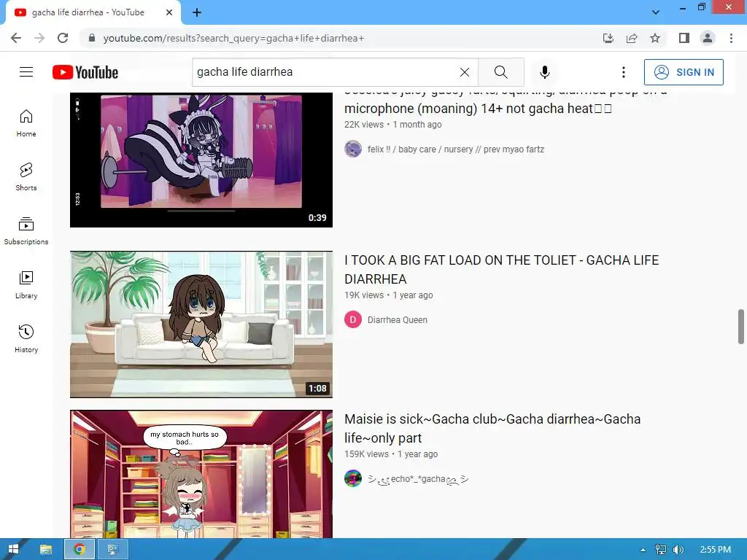This screenshot has height=560, width=747.
Task: Open the BIG FAT LOAD video title
Action: pos(502,270)
